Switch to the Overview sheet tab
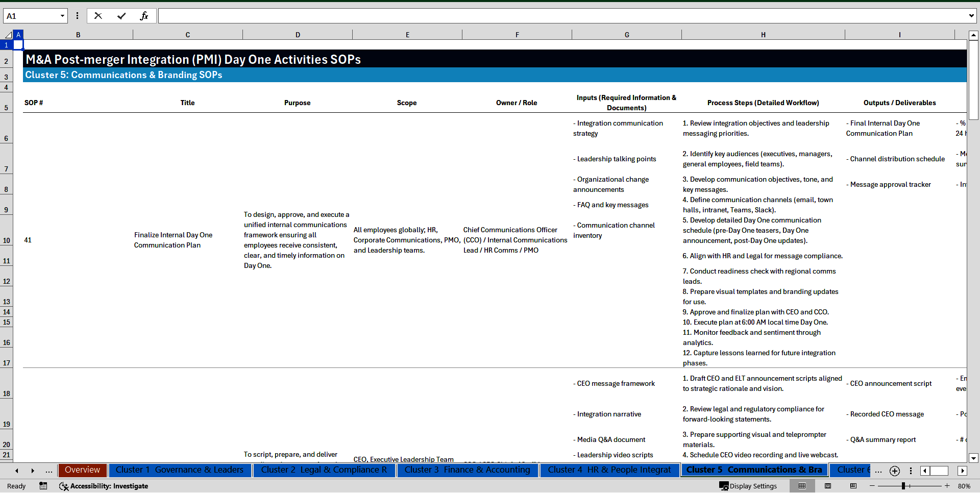 click(x=82, y=470)
